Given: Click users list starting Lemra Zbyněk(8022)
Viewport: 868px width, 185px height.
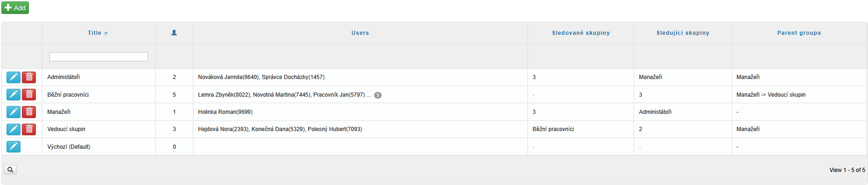Looking at the screenshot, I should pos(284,95).
